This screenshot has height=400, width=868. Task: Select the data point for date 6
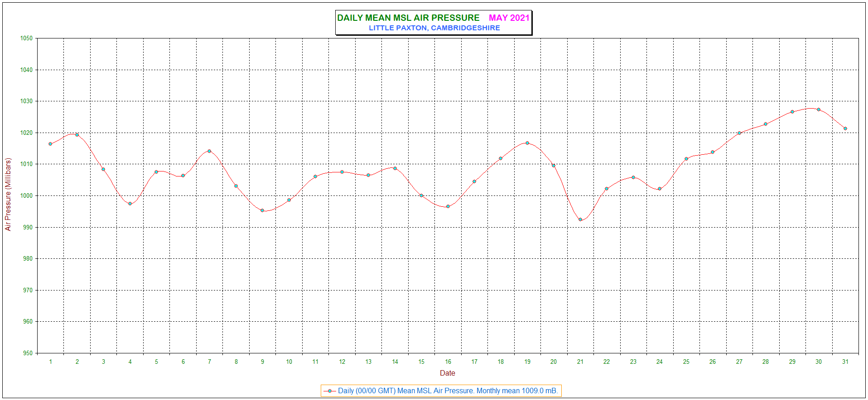pyautogui.click(x=183, y=176)
